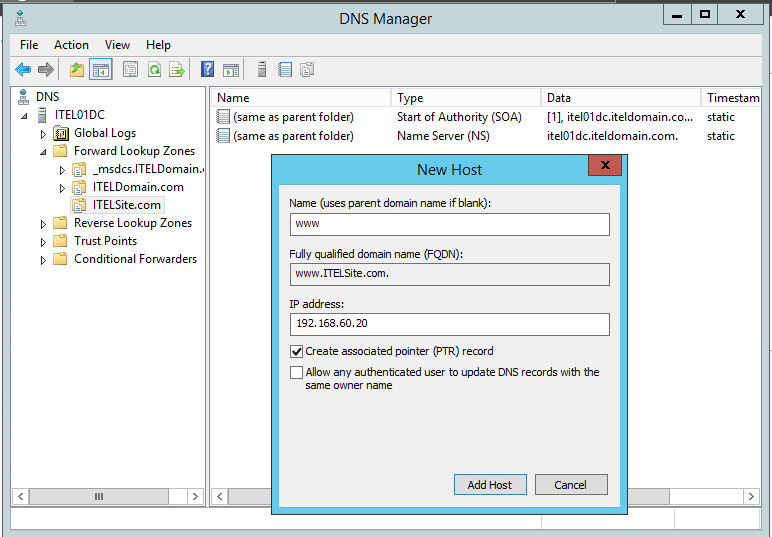The image size is (772, 537).
Task: Click the SOA record row icon
Action: pyautogui.click(x=223, y=117)
